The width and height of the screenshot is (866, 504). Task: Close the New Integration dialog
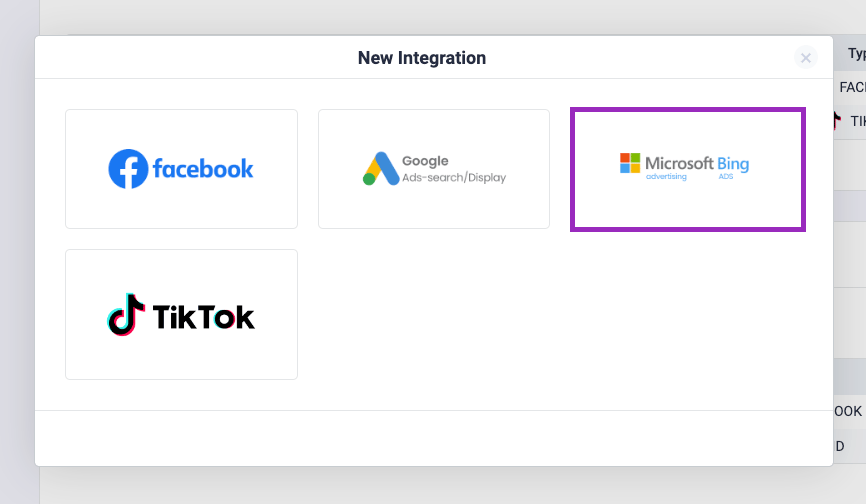(806, 57)
